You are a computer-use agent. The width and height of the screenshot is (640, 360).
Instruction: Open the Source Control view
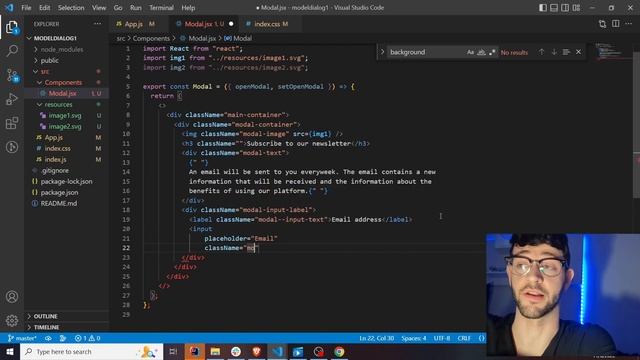[12, 75]
